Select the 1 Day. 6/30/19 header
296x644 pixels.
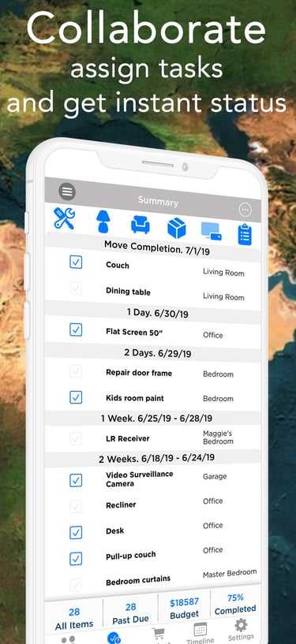[x=157, y=313]
